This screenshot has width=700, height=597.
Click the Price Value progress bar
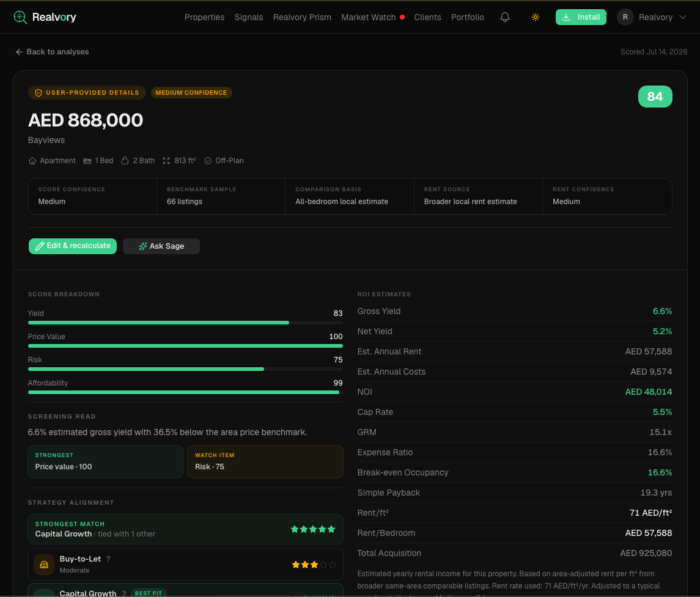point(185,346)
